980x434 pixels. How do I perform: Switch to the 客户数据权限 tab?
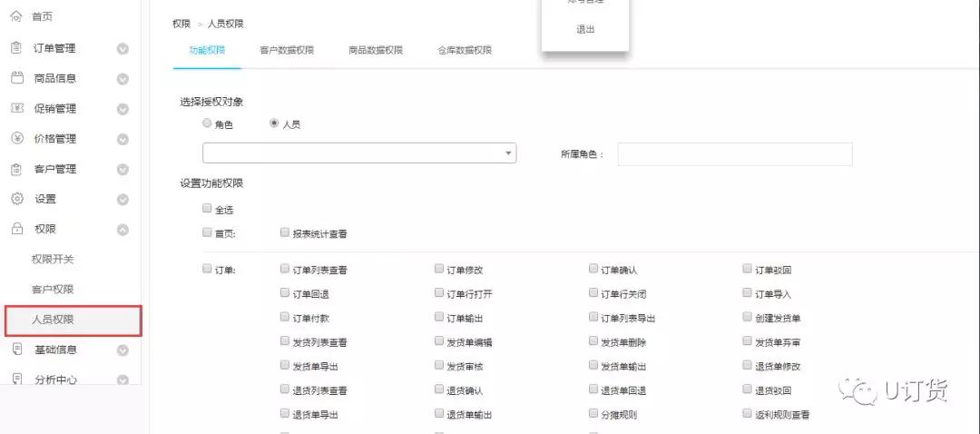[287, 50]
